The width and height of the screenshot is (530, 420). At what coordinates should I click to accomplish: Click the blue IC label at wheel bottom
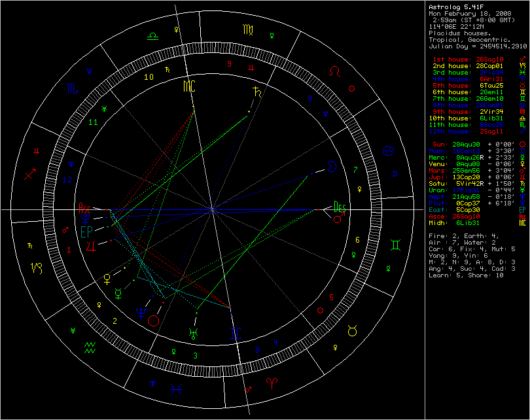tap(236, 333)
